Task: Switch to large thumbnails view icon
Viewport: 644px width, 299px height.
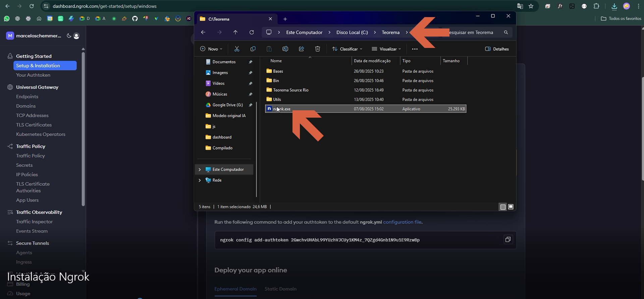Action: pyautogui.click(x=511, y=207)
